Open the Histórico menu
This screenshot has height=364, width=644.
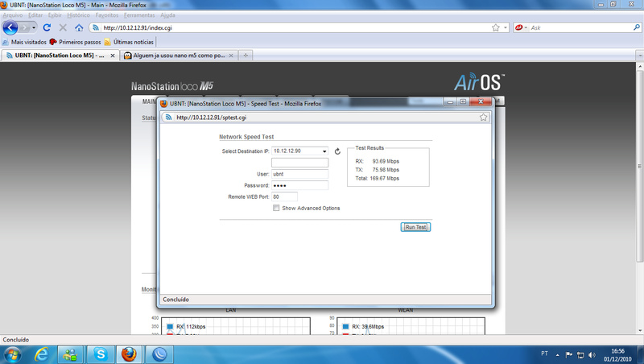pos(78,15)
